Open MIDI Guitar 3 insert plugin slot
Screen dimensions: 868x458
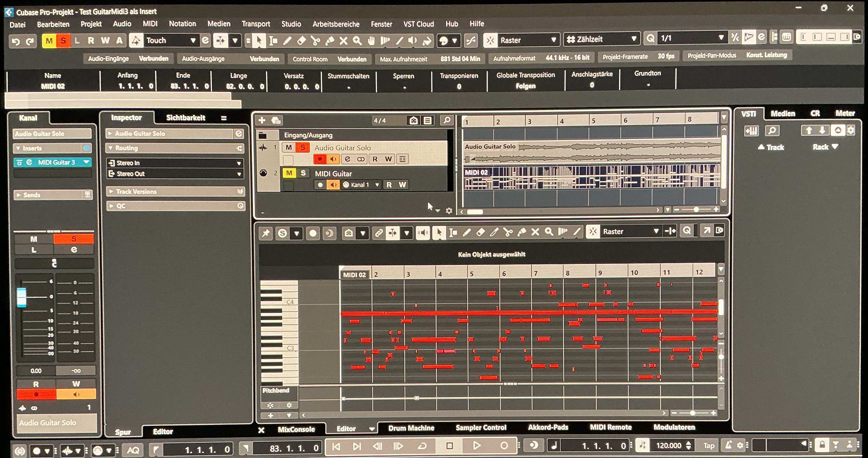(x=53, y=162)
